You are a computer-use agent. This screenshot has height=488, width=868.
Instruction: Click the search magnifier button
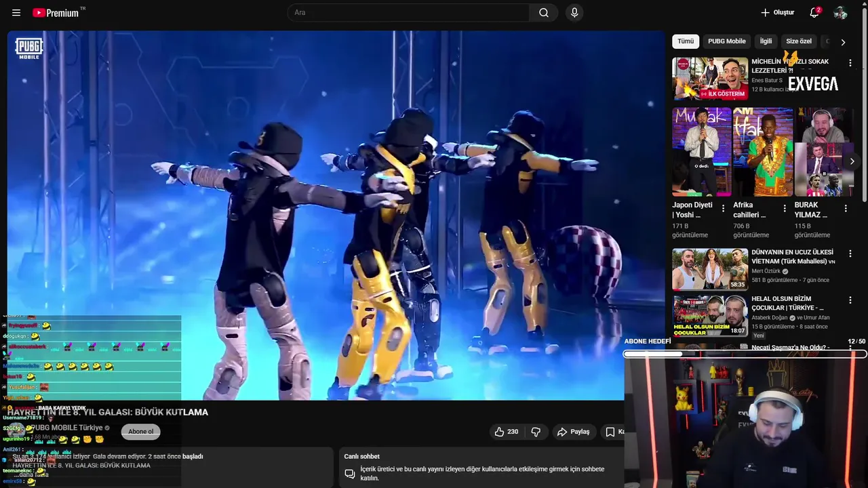(544, 13)
